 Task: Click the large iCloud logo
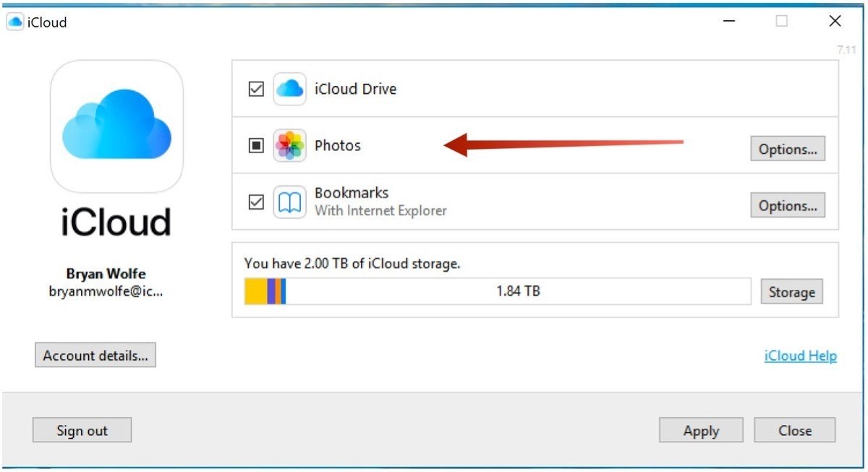tap(116, 126)
